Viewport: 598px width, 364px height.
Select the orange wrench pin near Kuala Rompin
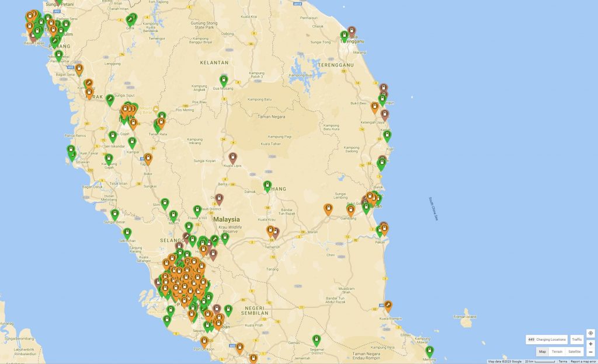point(388,305)
